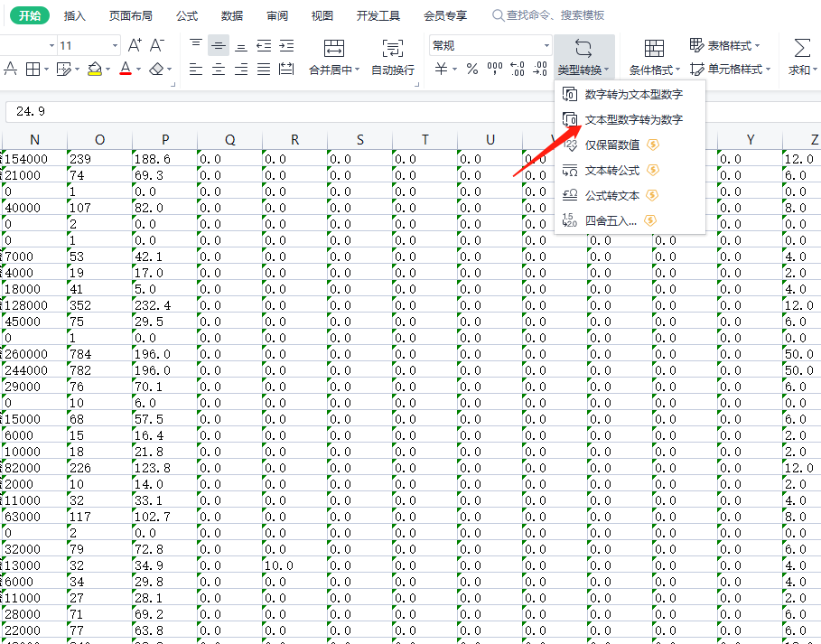Click the strikethrough A icon
This screenshot has height=644, width=821.
11,69
